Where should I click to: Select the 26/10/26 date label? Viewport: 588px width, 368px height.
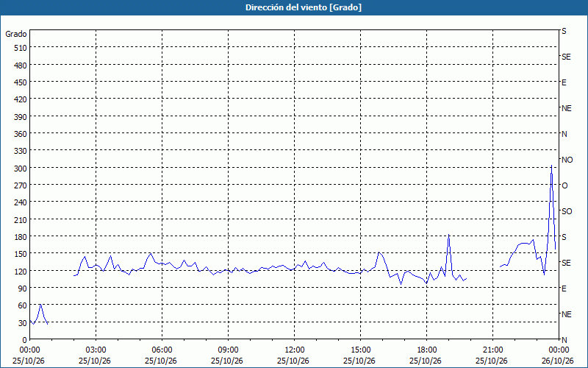pos(558,361)
